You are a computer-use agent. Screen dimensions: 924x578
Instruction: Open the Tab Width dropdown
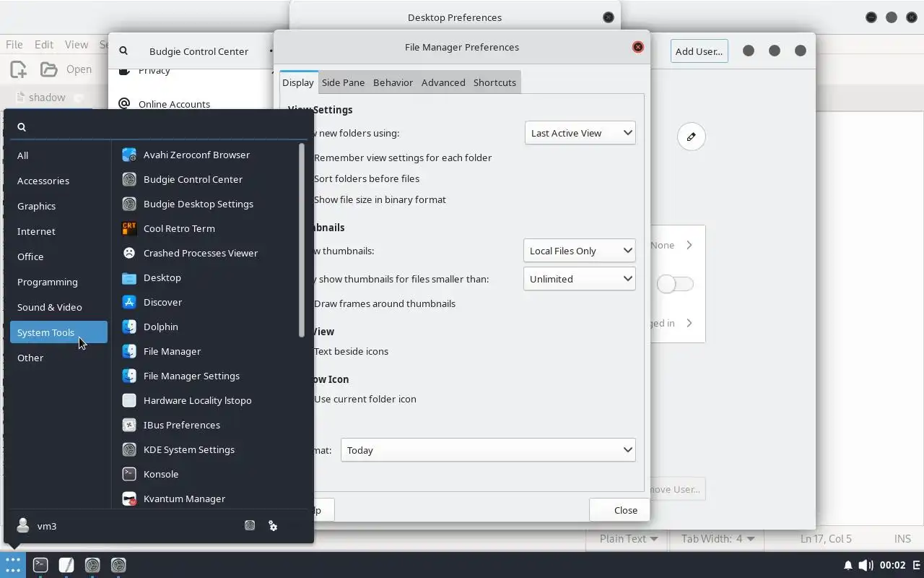(x=718, y=538)
